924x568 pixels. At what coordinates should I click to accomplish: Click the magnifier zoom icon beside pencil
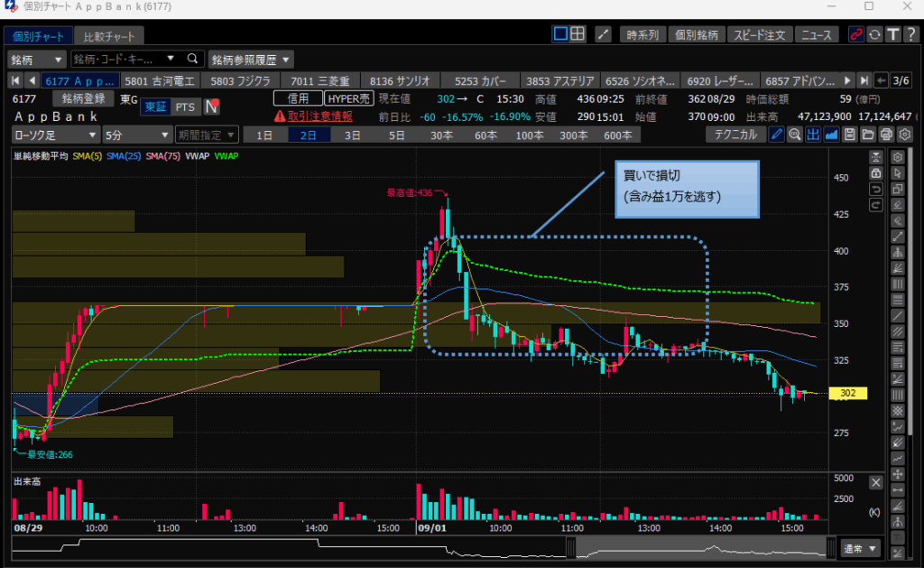coord(794,135)
